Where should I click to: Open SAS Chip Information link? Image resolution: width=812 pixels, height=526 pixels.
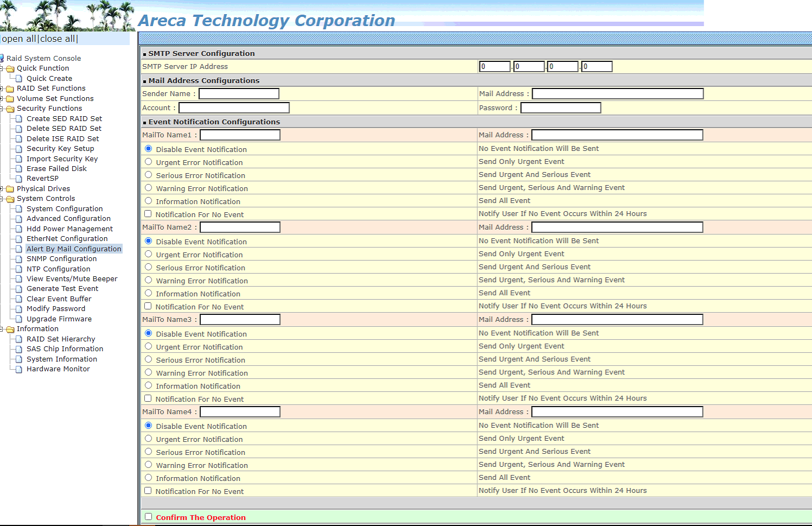pos(65,349)
